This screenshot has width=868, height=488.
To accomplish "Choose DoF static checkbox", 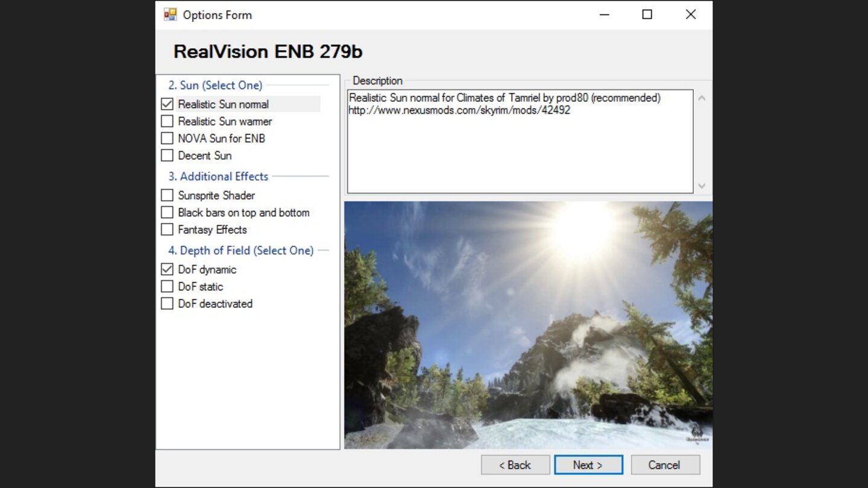I will [x=167, y=286].
